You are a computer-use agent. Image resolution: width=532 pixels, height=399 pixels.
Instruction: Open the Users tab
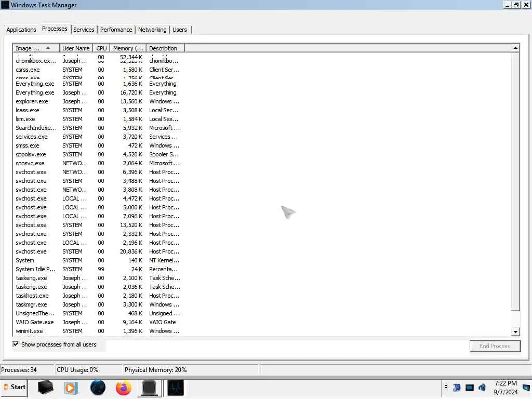(179, 30)
